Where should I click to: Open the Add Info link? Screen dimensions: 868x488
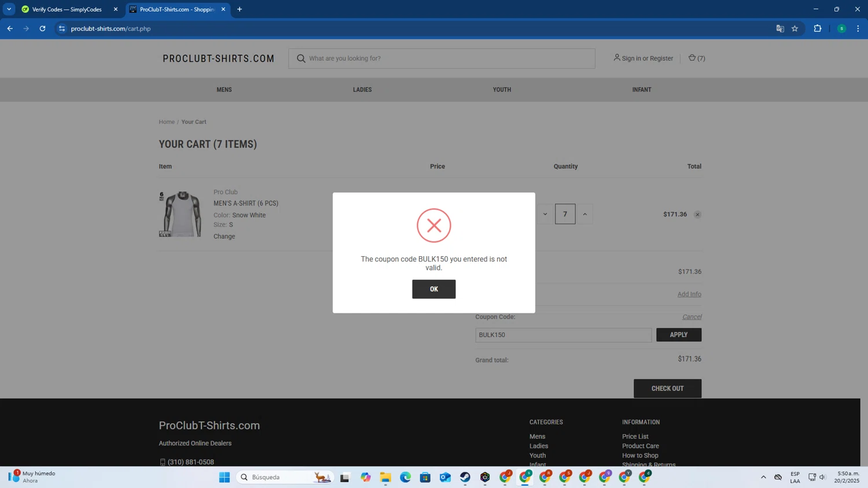pos(689,294)
